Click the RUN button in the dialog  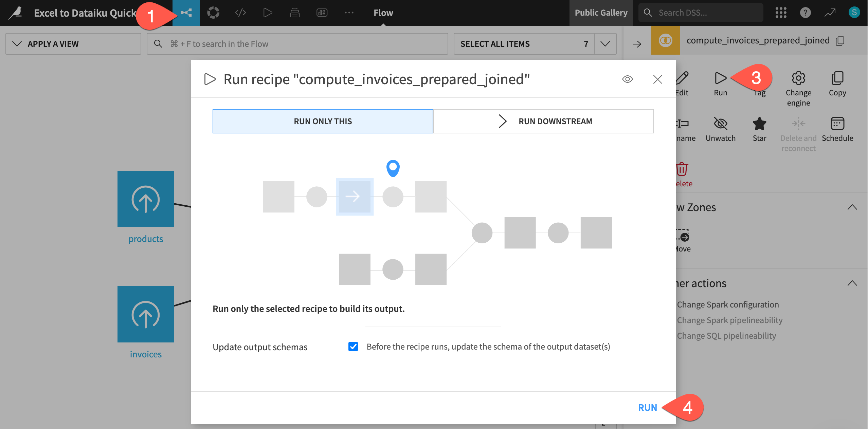click(647, 408)
